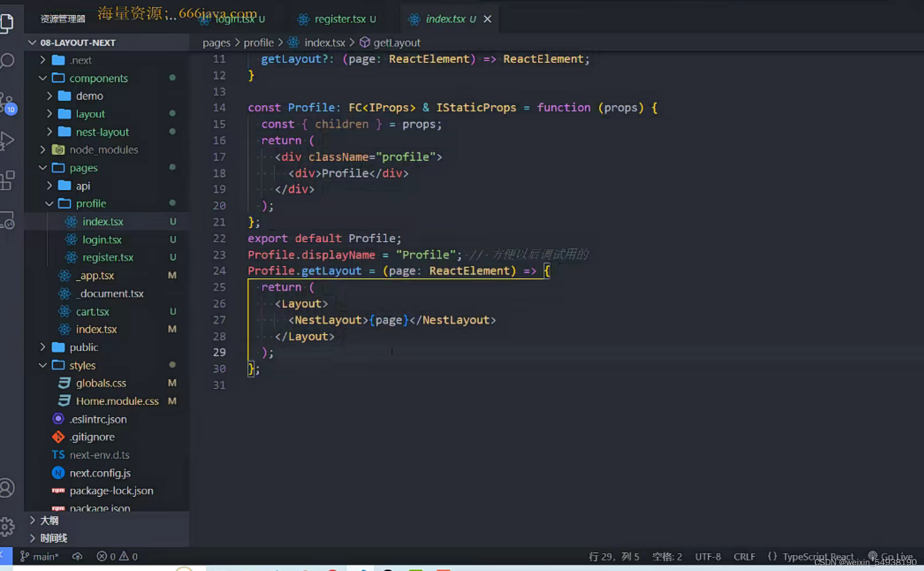Open register.tsx in file tree

point(106,257)
